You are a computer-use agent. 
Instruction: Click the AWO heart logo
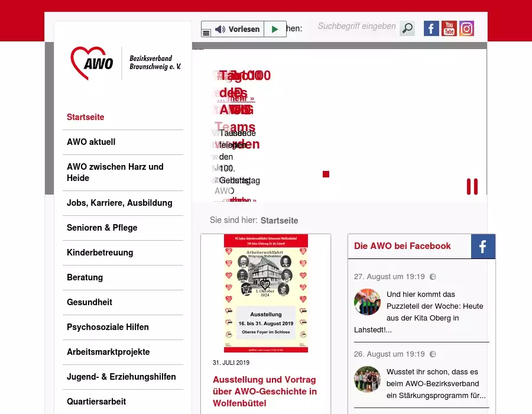92,63
